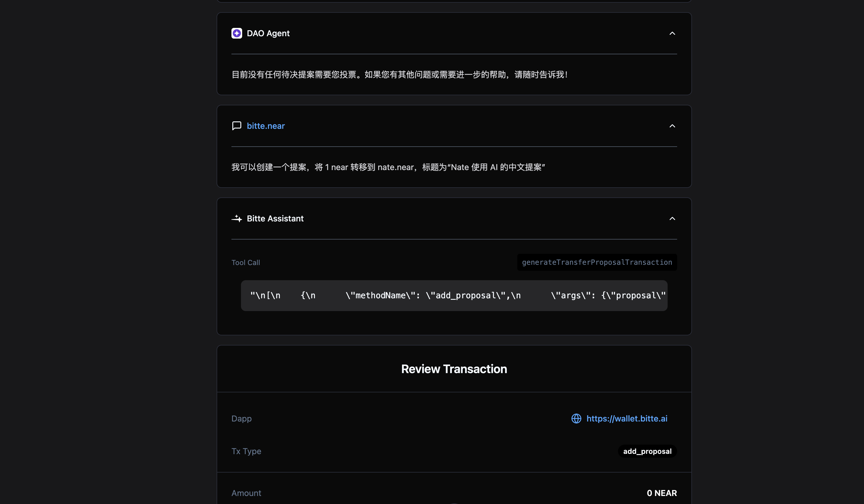Click the generateTransferProposalTransaction tool name badge
Screen dimensions: 864x504
tap(597, 262)
